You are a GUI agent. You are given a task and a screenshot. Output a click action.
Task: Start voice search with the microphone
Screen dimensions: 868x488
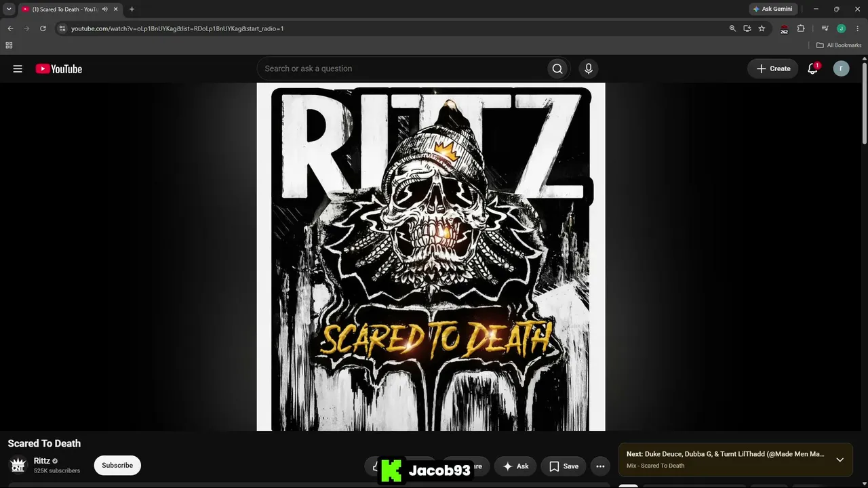(589, 68)
